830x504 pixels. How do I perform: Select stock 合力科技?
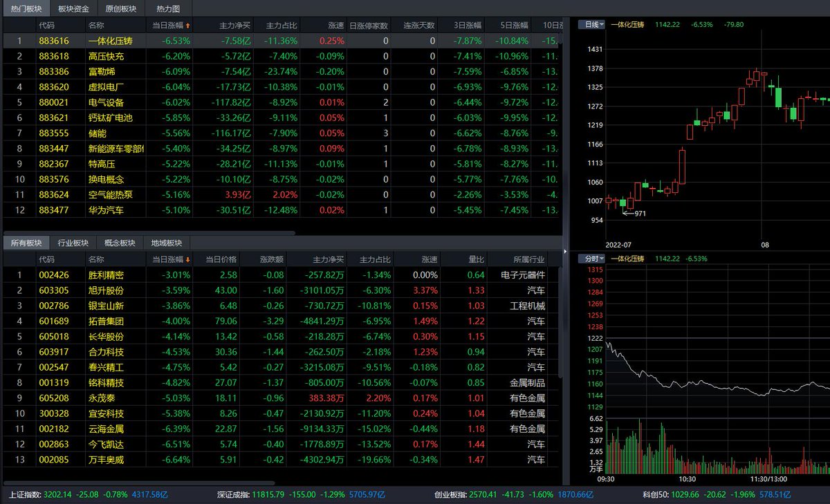click(106, 352)
